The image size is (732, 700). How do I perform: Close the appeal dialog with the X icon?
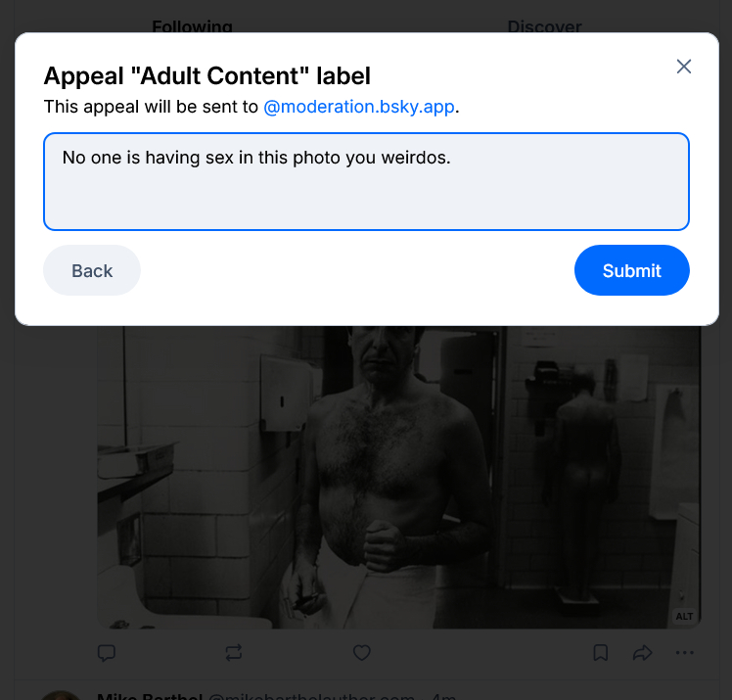pos(684,67)
